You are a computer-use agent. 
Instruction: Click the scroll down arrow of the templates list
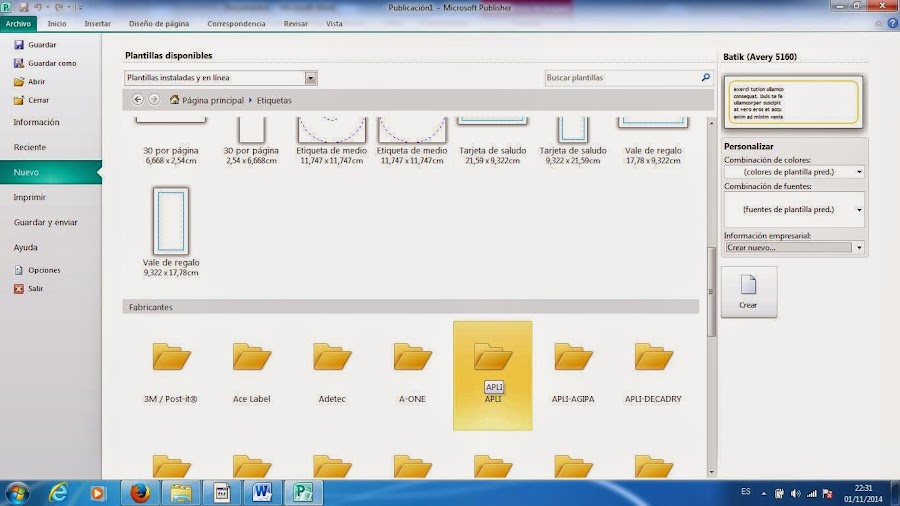pyautogui.click(x=712, y=473)
